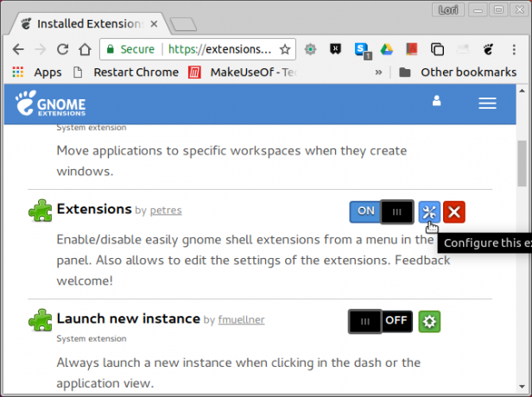Open the browser home page
This screenshot has height=397, width=532.
(85, 49)
